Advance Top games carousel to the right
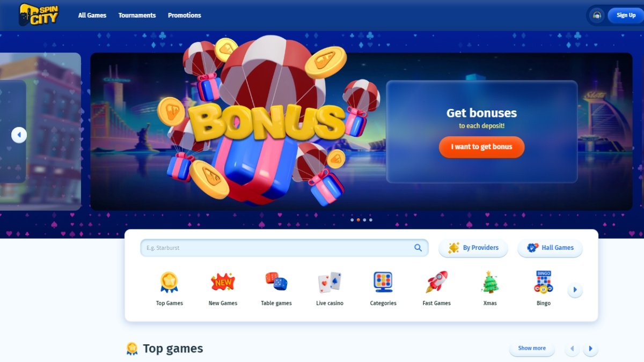The height and width of the screenshot is (362, 644). (x=590, y=349)
